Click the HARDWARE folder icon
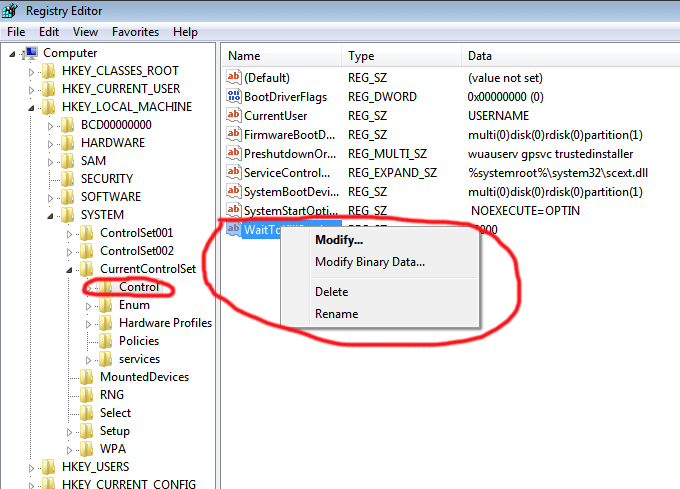 coord(68,143)
